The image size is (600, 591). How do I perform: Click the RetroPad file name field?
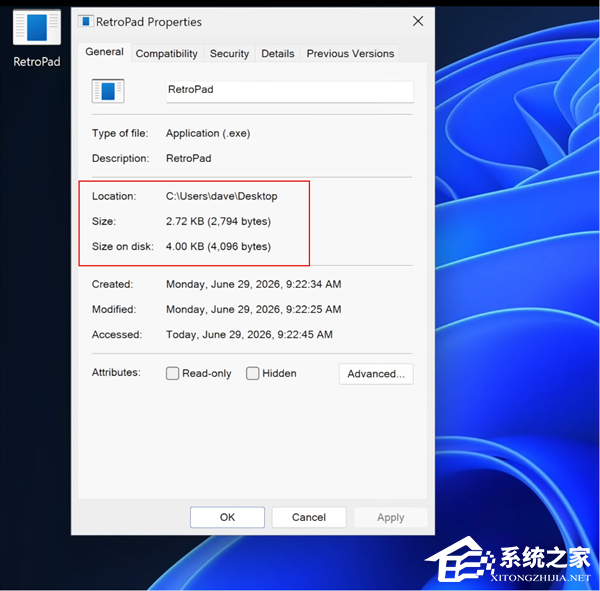tap(290, 91)
